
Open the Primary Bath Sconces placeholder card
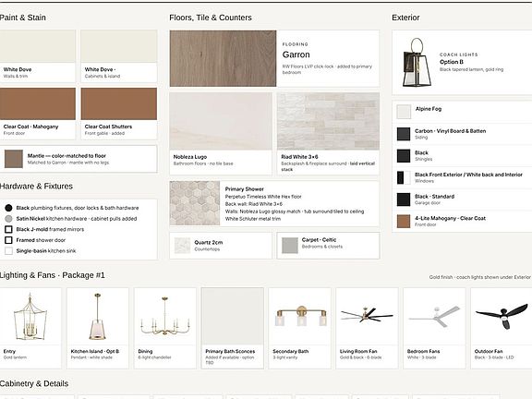[233, 328]
